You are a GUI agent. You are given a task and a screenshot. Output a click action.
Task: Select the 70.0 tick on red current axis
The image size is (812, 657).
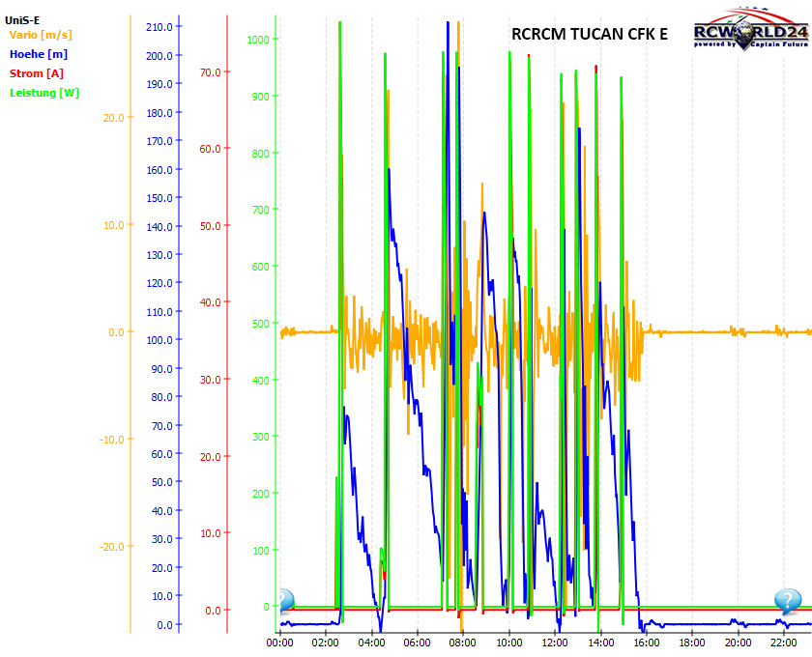click(x=210, y=72)
